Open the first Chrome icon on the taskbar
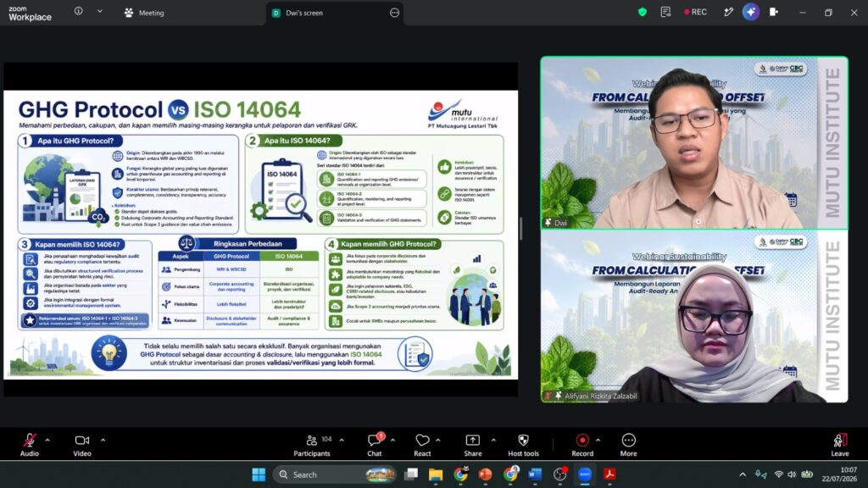The image size is (868, 488). click(x=460, y=474)
